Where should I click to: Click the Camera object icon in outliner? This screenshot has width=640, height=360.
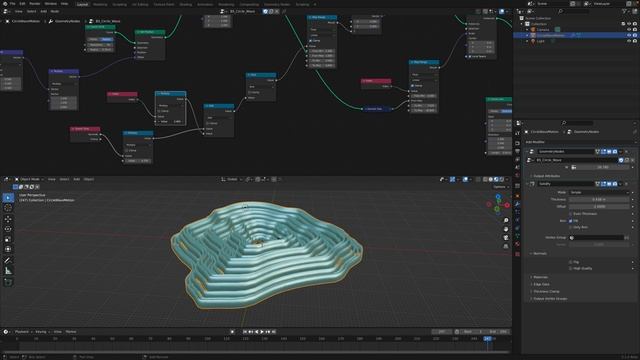(533, 30)
